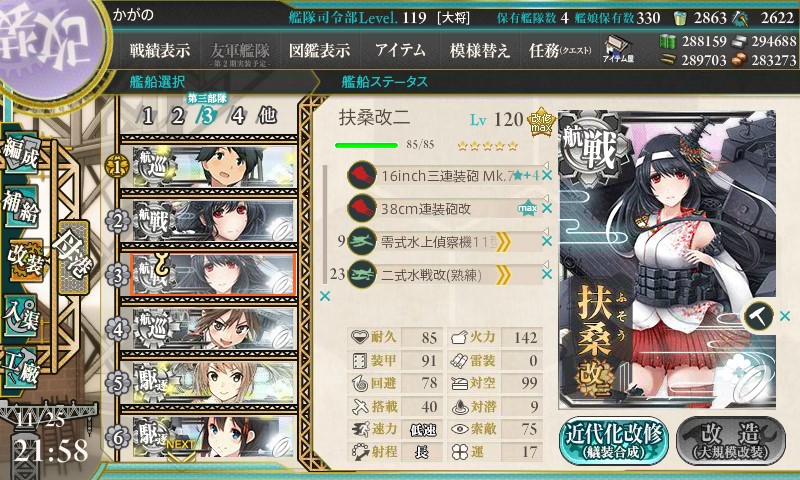The height and width of the screenshot is (480, 800).
Task: Open the 補給 resupply icon
Action: click(21, 206)
